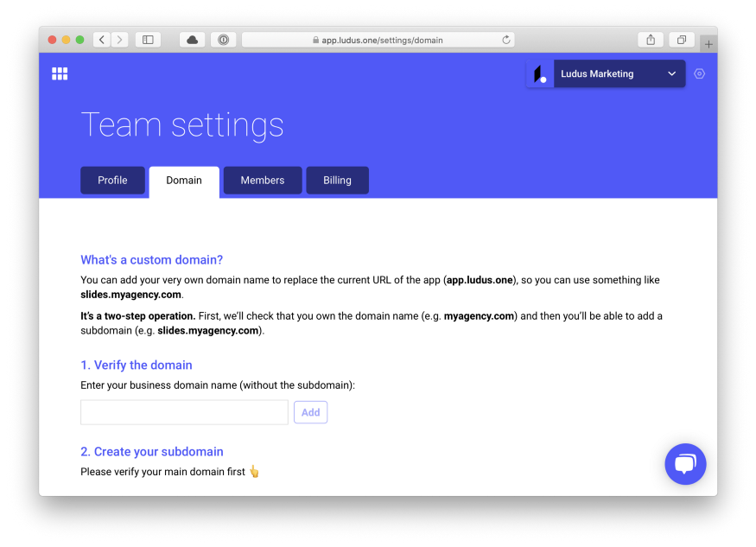Show all tabs overview

coord(682,40)
